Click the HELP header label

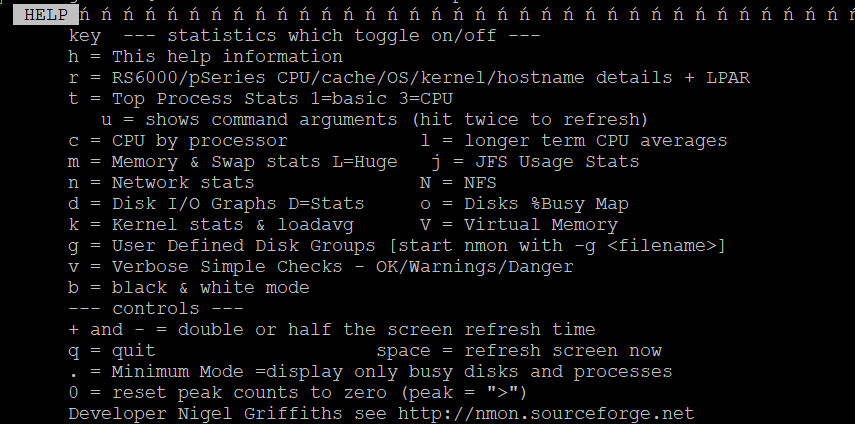coord(46,15)
